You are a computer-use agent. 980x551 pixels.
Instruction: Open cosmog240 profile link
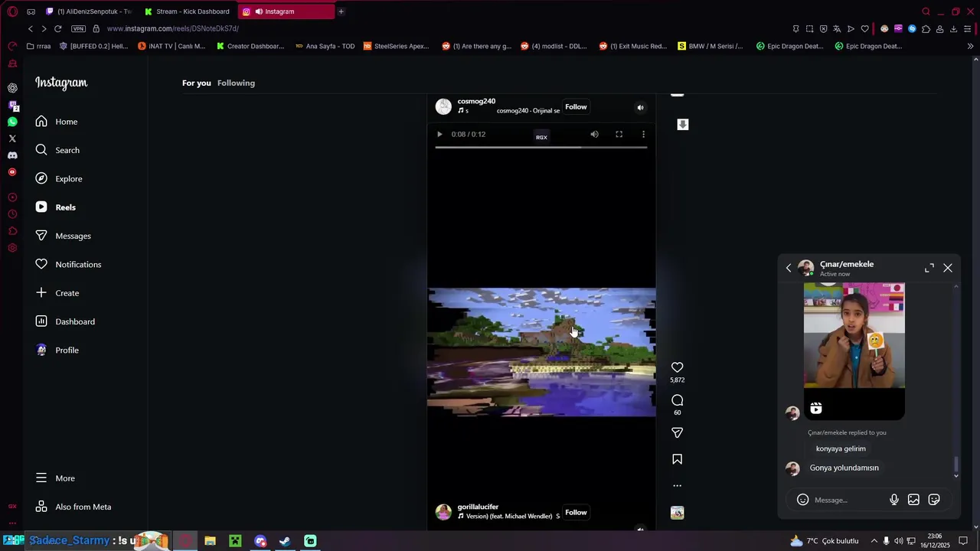(x=476, y=101)
